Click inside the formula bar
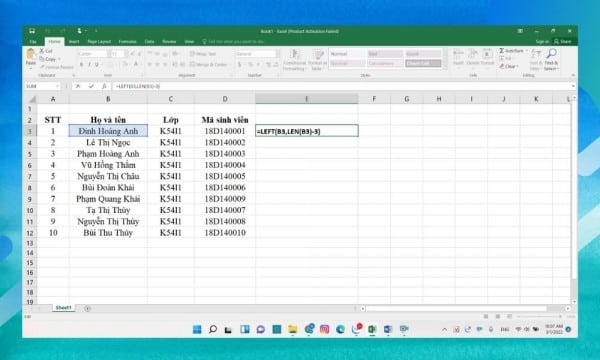The width and height of the screenshot is (600, 360). [x=341, y=86]
